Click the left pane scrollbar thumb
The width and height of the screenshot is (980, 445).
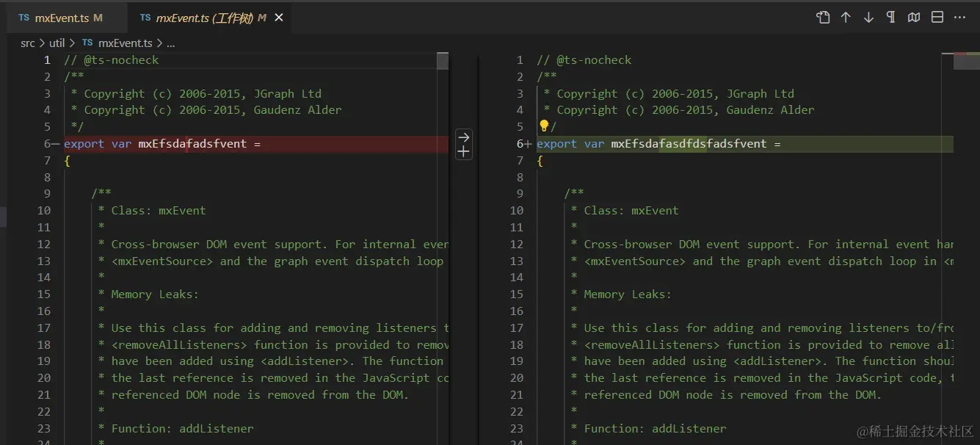(442, 60)
